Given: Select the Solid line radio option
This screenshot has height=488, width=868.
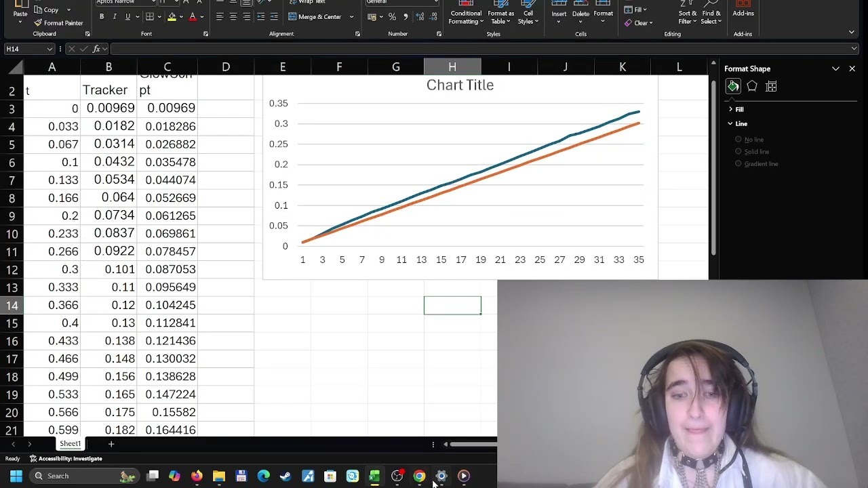Looking at the screenshot, I should (x=738, y=152).
